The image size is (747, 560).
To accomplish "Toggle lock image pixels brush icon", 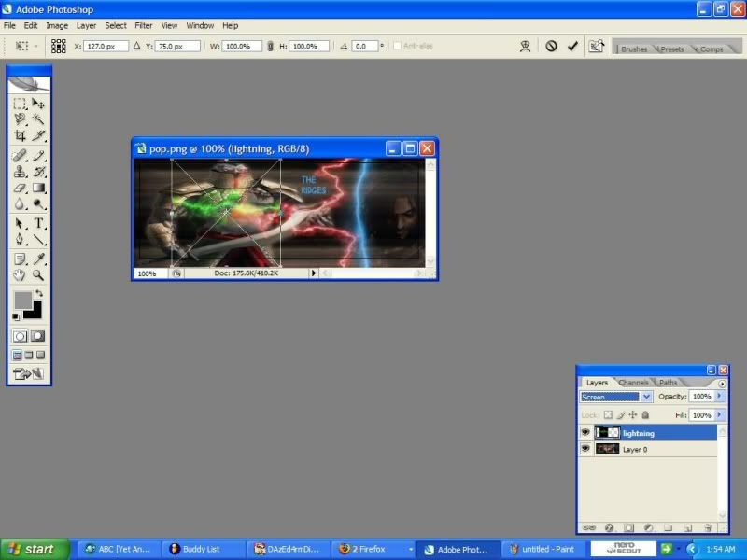I will pyautogui.click(x=621, y=414).
